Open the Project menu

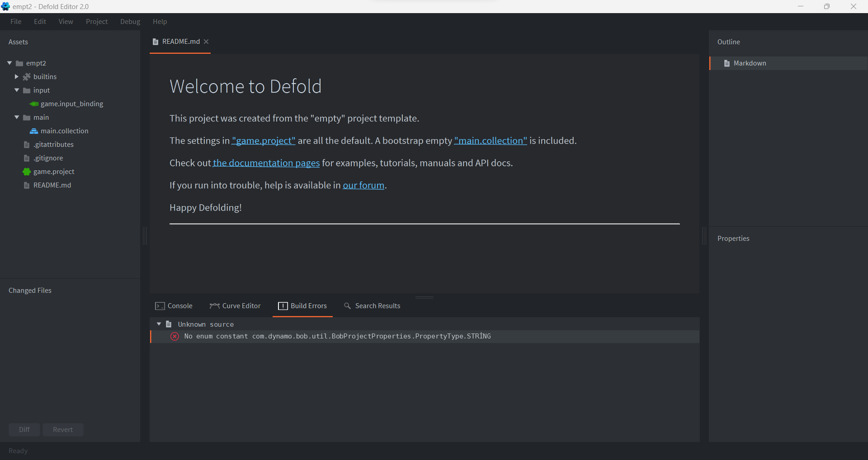[x=96, y=21]
